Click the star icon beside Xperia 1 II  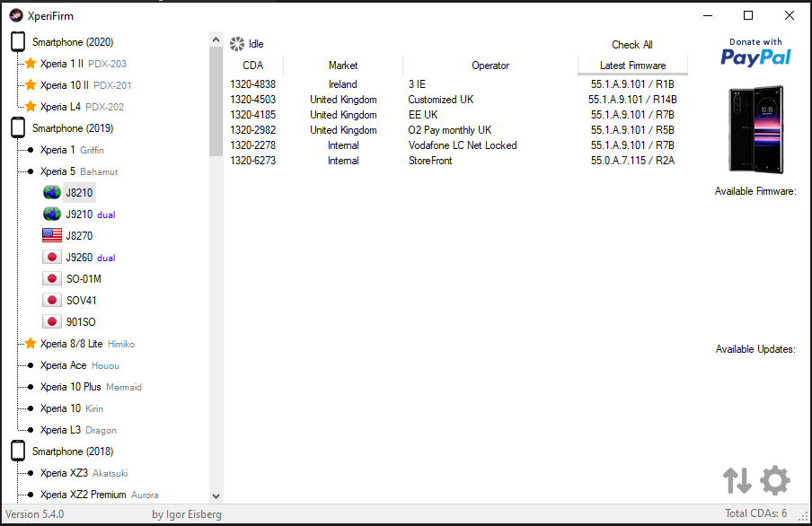point(31,64)
